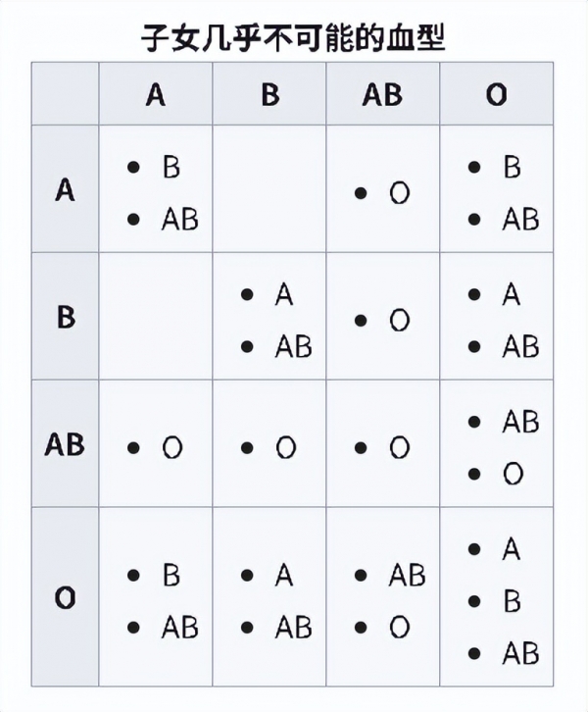Click the A entry in row B, column B
Viewport: 588px width, 712px height.
[x=284, y=294]
